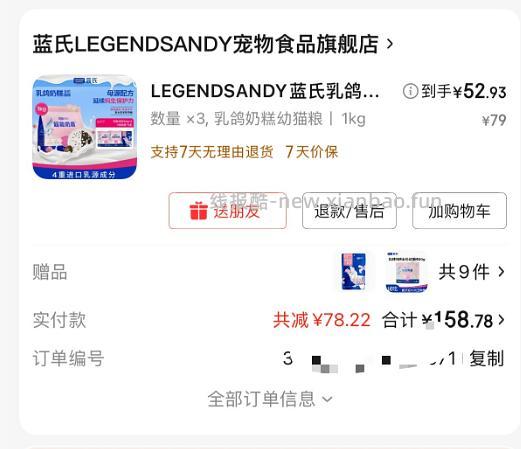Click the 送朋友 gift button
This screenshot has width=521, height=449.
(227, 211)
